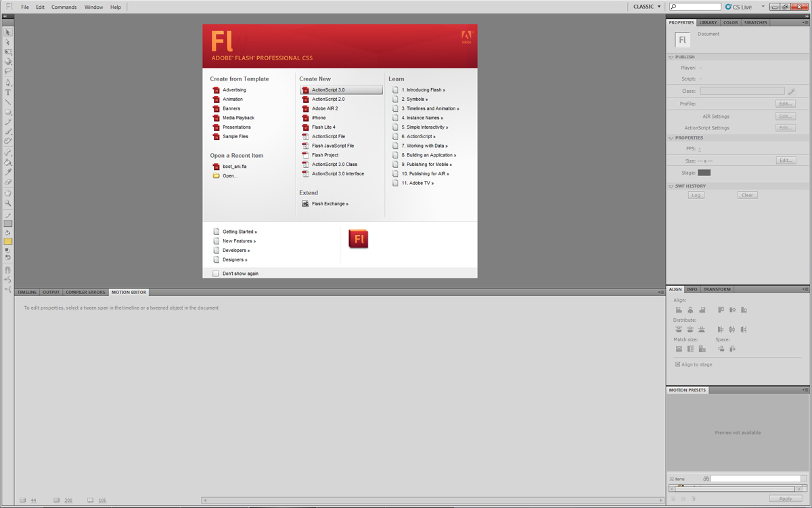Select the Line tool

tap(8, 102)
